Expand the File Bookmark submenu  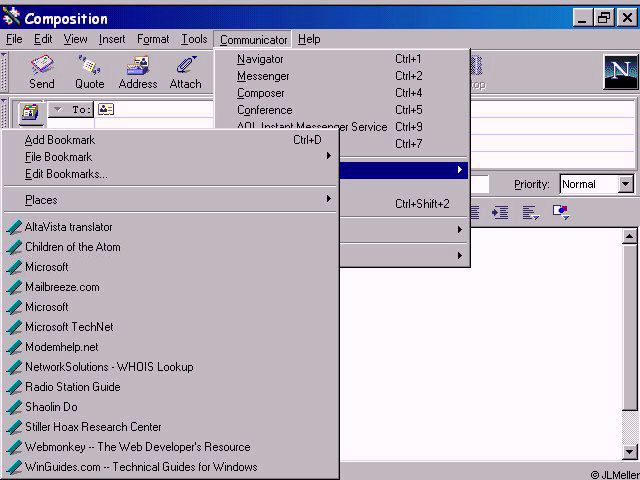point(170,157)
